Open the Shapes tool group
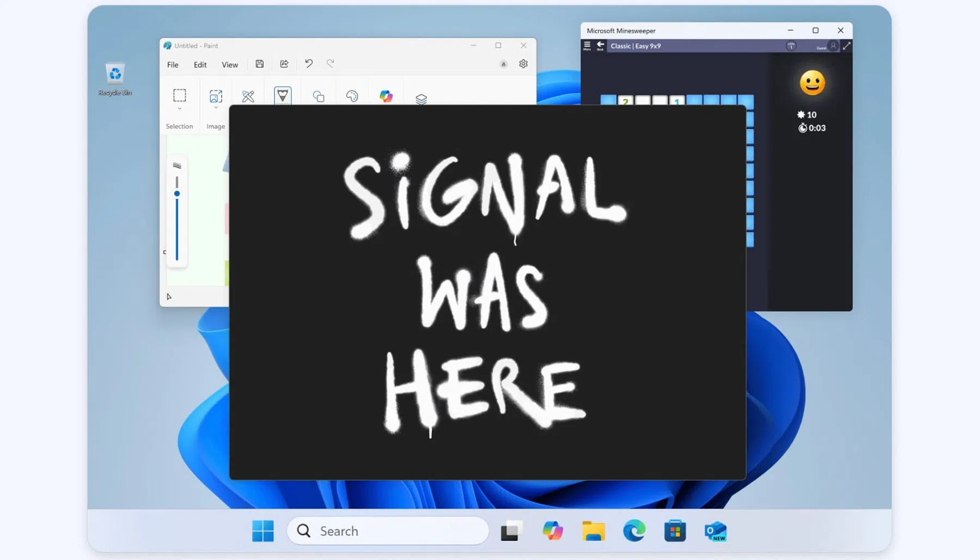 click(318, 96)
